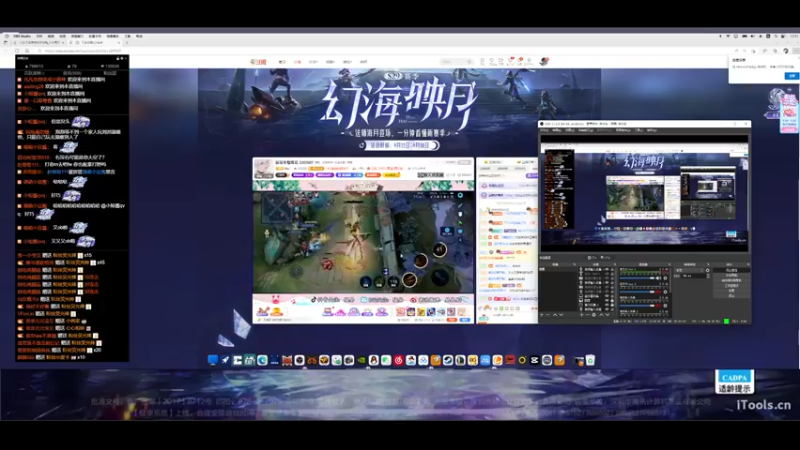The height and width of the screenshot is (450, 800).
Task: Click the plus icon under OBS Sources panel
Action: click(x=582, y=315)
